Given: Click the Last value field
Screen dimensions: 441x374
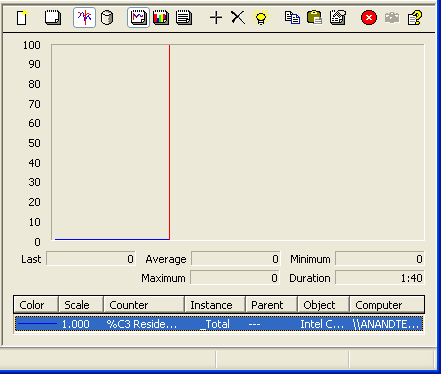Looking at the screenshot, I should pos(91,259).
